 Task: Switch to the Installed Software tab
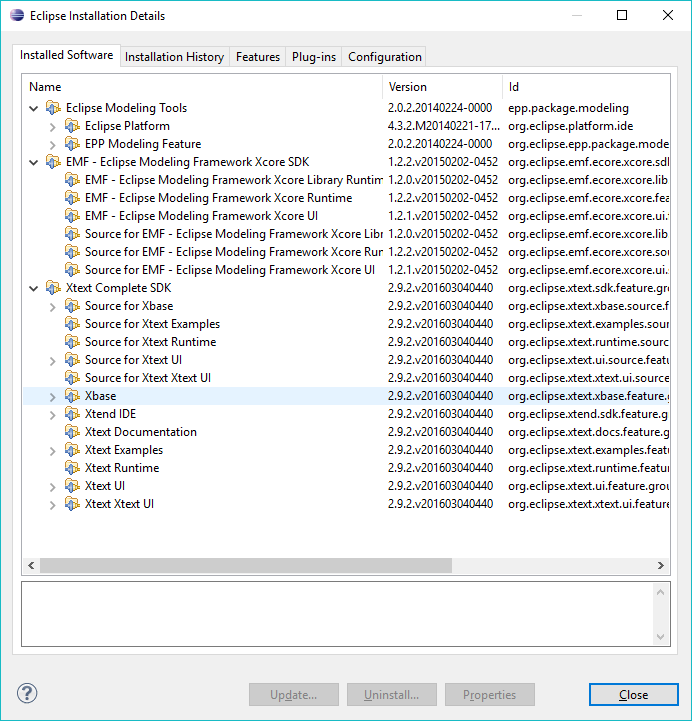coord(67,55)
